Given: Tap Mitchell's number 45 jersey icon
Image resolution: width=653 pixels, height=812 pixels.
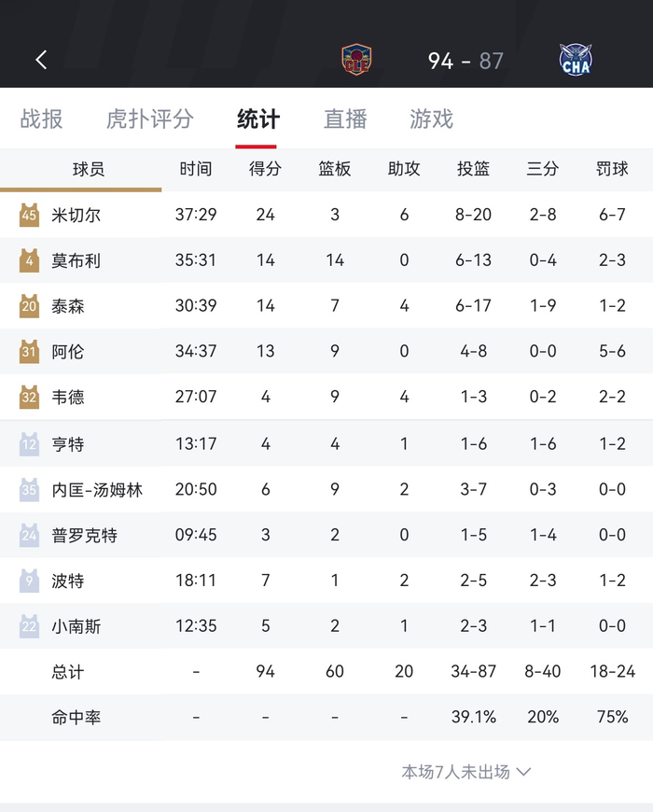Looking at the screenshot, I should (29, 215).
